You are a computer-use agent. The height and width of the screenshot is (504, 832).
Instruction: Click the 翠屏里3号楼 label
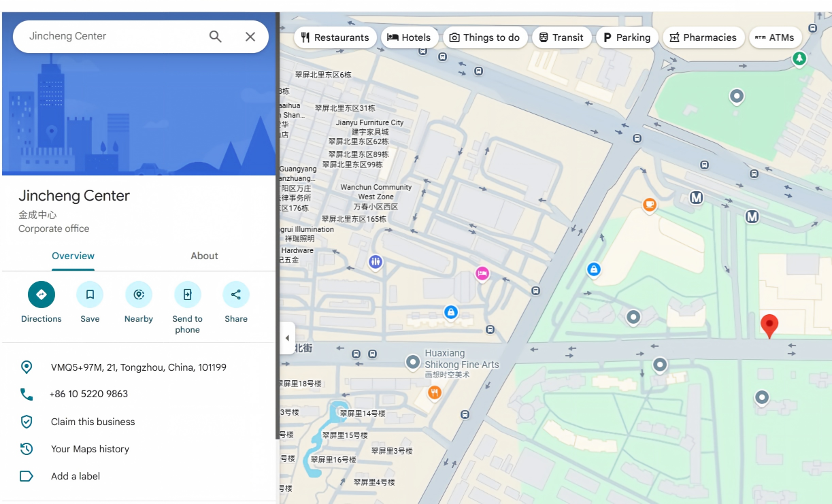pos(392,451)
